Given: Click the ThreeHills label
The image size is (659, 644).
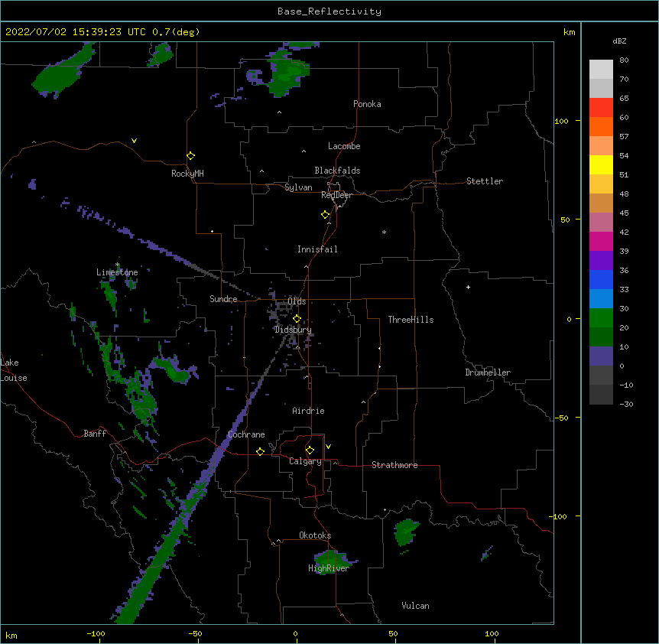Looking at the screenshot, I should [x=411, y=320].
